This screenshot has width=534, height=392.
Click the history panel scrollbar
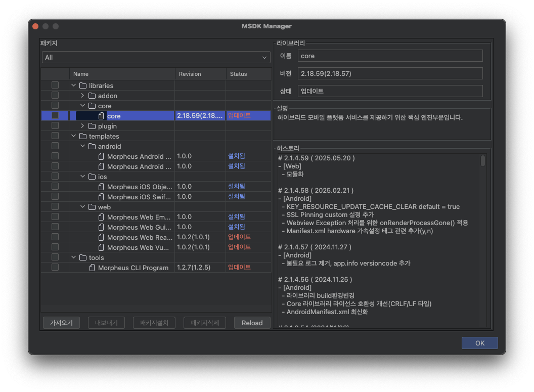coord(482,161)
